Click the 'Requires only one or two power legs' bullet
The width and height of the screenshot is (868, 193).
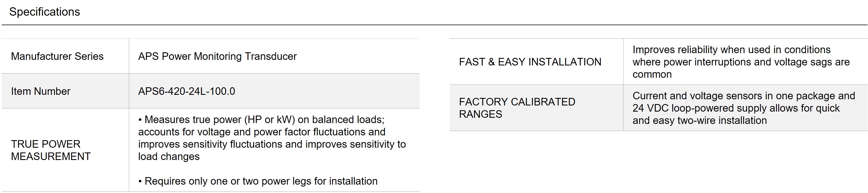258,181
